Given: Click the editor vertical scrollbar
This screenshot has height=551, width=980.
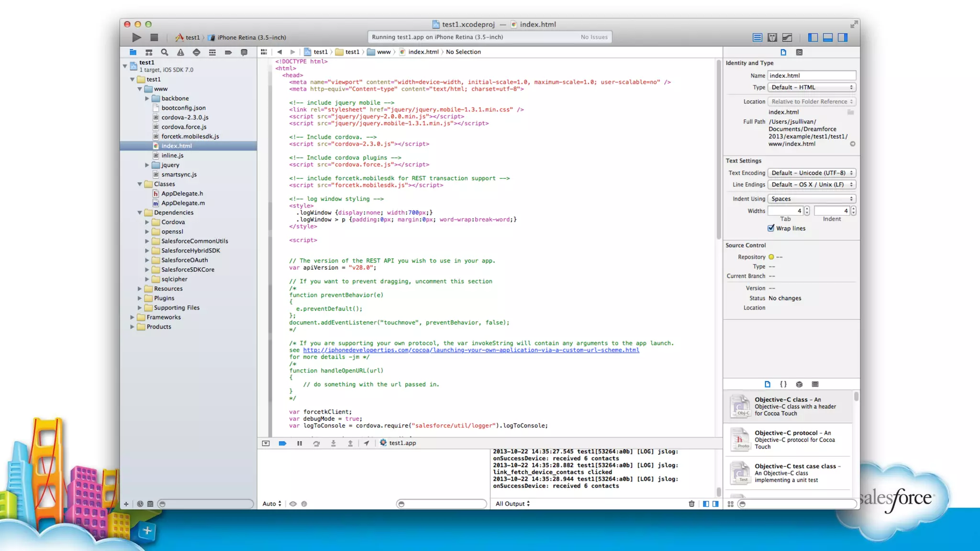Looking at the screenshot, I should coord(718,150).
